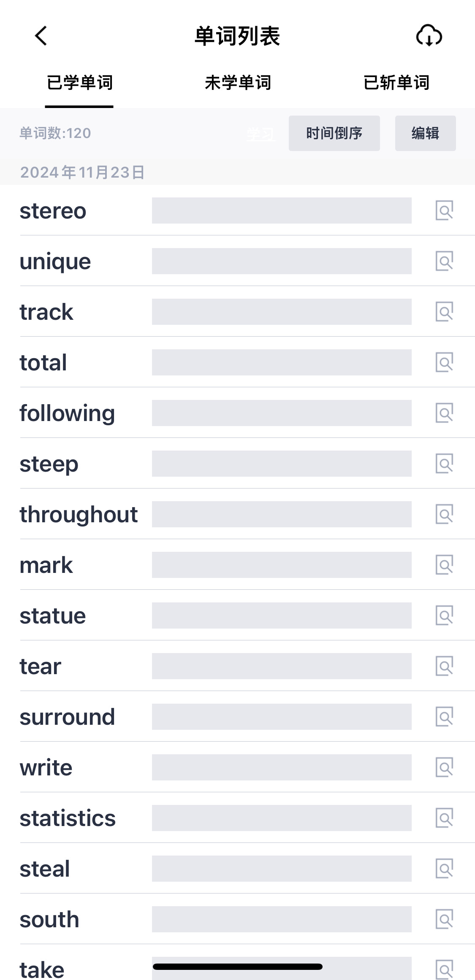Open lookup icon for stereo
475x980 pixels.
tap(444, 211)
